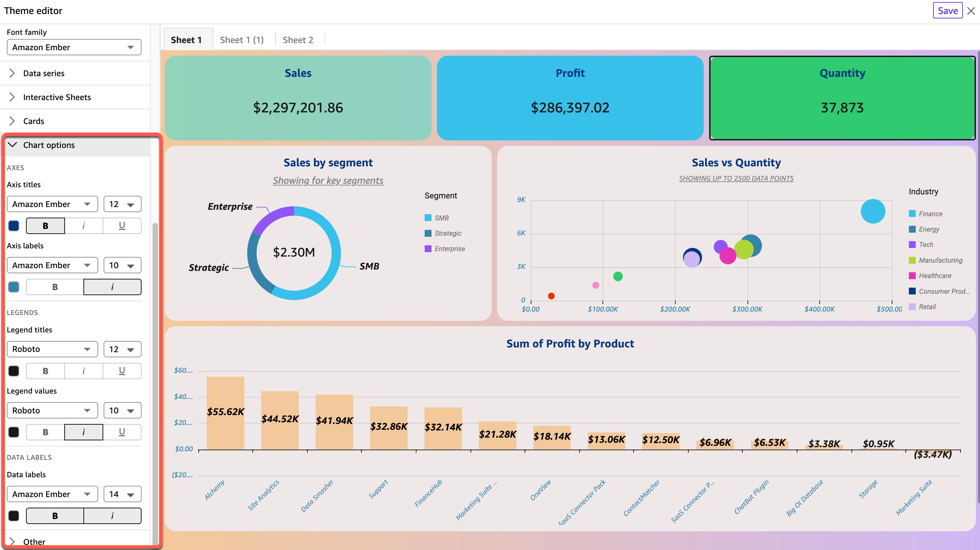Select the Quantity KPI card
This screenshot has height=550, width=980.
pyautogui.click(x=842, y=98)
